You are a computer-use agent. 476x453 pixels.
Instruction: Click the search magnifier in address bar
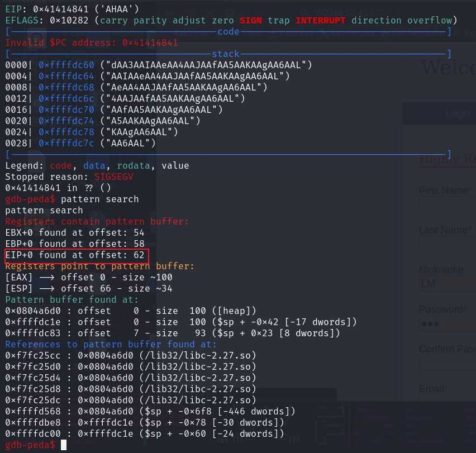(x=304, y=13)
